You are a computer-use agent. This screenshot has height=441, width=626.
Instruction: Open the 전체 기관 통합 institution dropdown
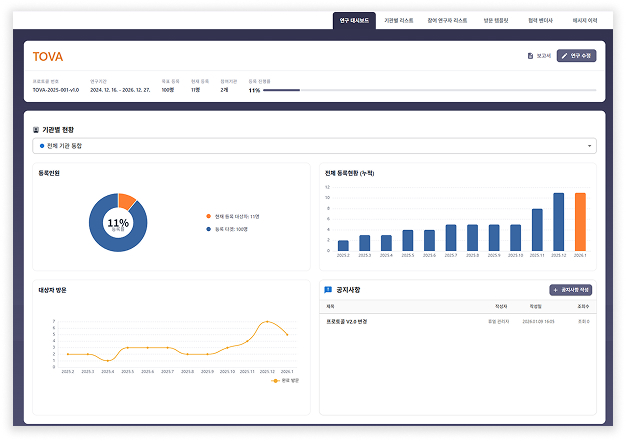[x=314, y=146]
